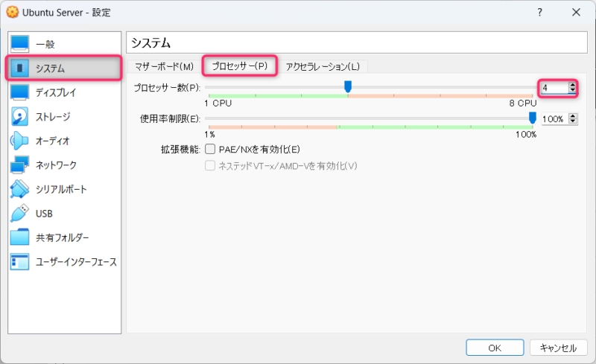
Task: Increase processor count with up arrow
Action: pyautogui.click(x=572, y=85)
